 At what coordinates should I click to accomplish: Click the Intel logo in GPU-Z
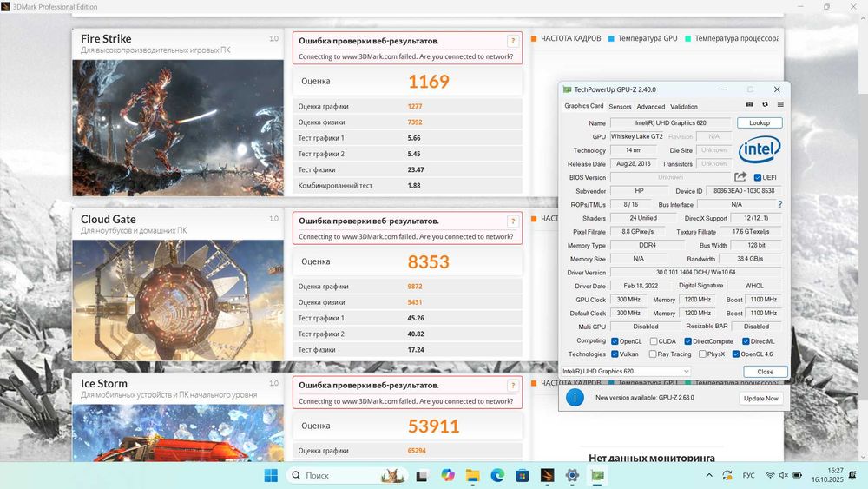tap(759, 149)
